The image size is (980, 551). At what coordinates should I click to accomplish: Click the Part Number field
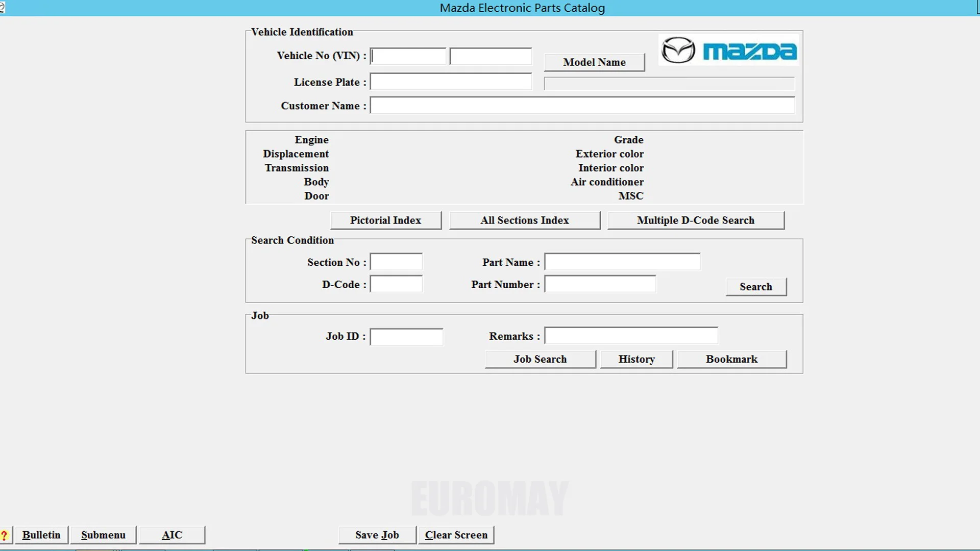[x=600, y=284]
